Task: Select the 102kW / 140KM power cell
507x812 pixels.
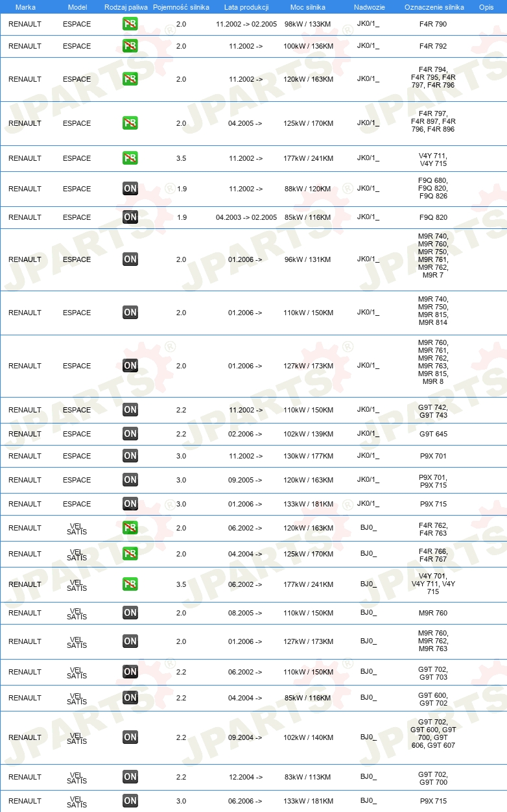Action: [x=309, y=737]
